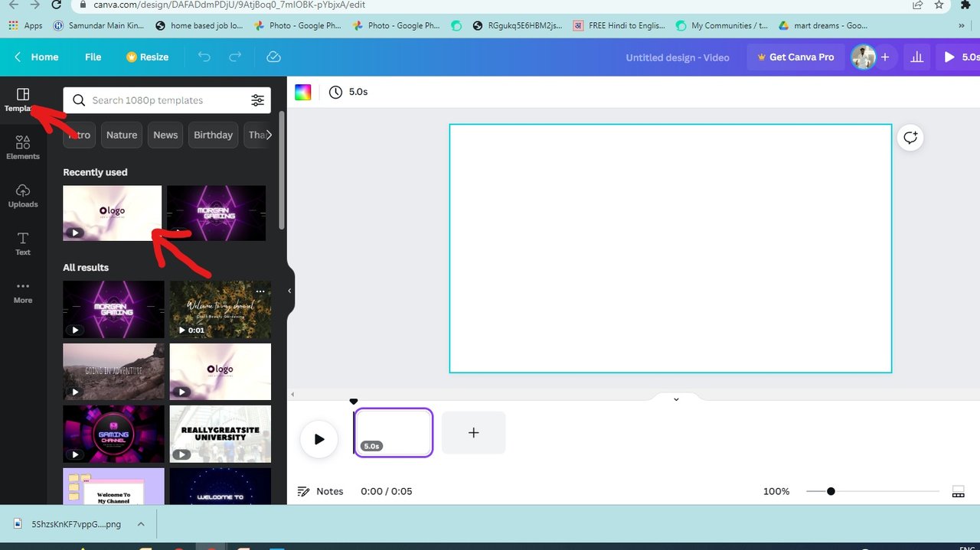Select the Birthday category chip

tap(213, 135)
